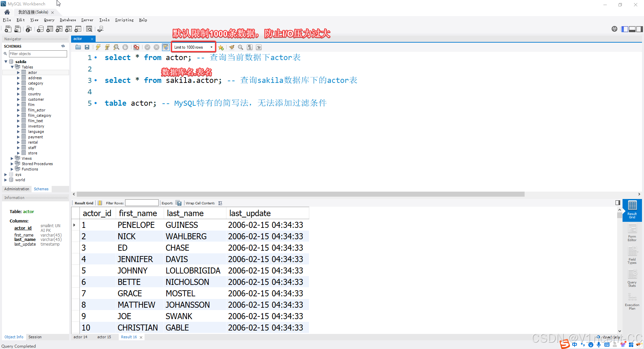The height and width of the screenshot is (349, 644).
Task: Toggle Wrap Cell Content
Action: [x=220, y=203]
